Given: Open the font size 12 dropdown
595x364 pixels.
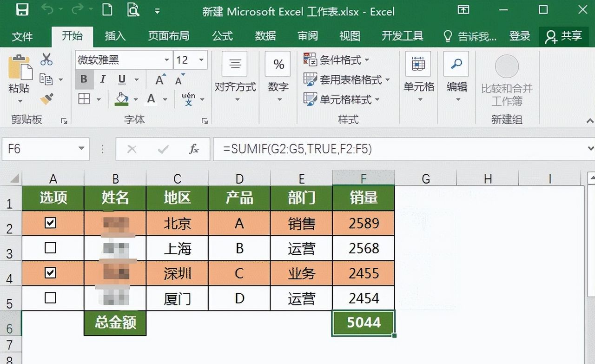Looking at the screenshot, I should tap(202, 60).
